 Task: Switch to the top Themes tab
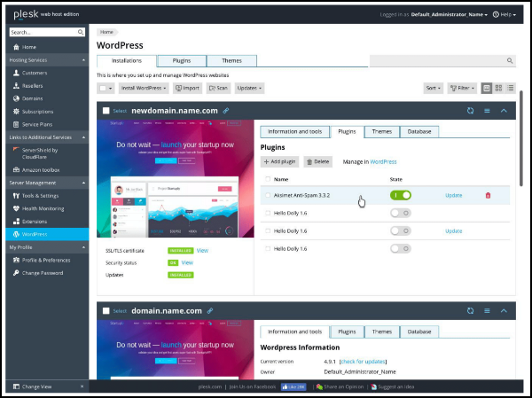(x=231, y=61)
